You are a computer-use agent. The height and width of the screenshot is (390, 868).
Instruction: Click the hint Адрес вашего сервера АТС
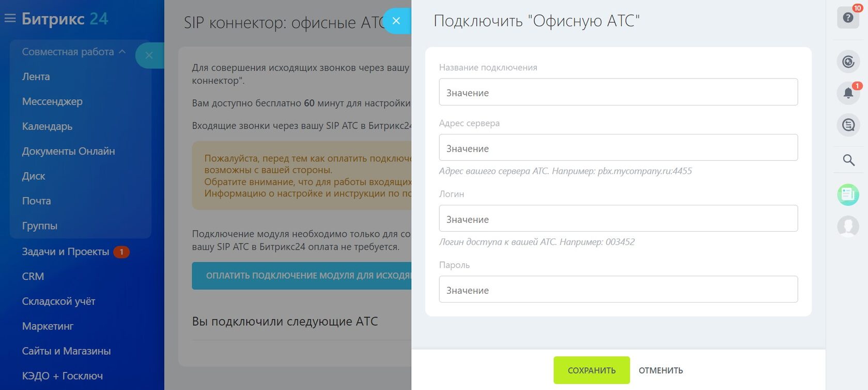[565, 171]
